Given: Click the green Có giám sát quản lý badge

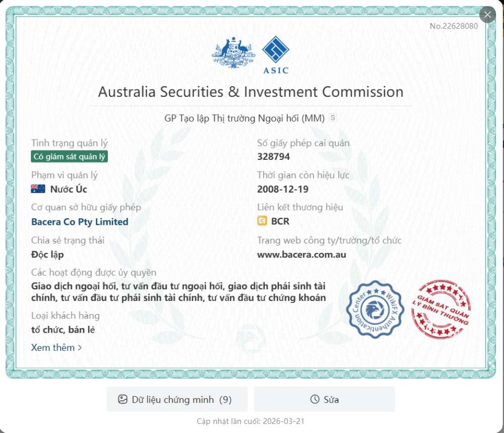Looking at the screenshot, I should point(69,157).
